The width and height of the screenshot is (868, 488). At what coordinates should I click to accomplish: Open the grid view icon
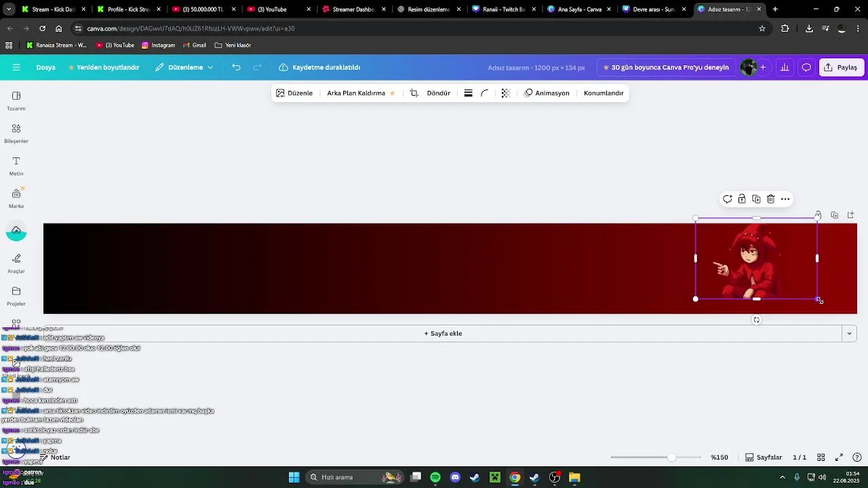(821, 457)
